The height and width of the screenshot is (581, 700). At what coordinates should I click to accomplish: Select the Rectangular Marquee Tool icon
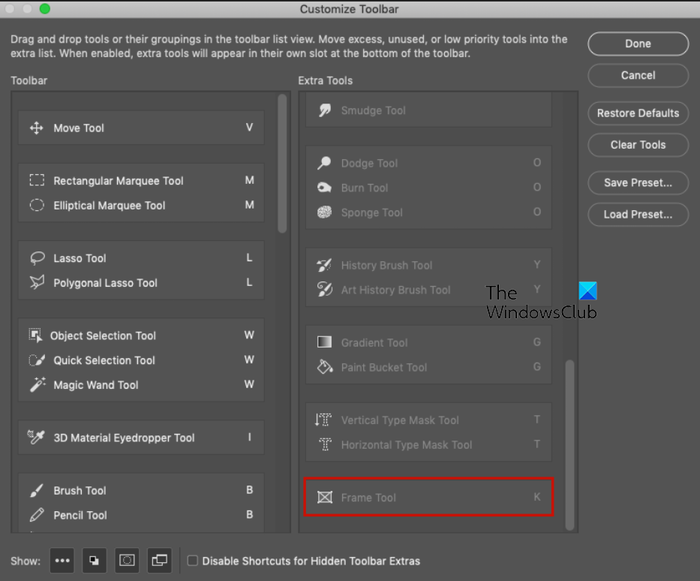click(x=37, y=181)
